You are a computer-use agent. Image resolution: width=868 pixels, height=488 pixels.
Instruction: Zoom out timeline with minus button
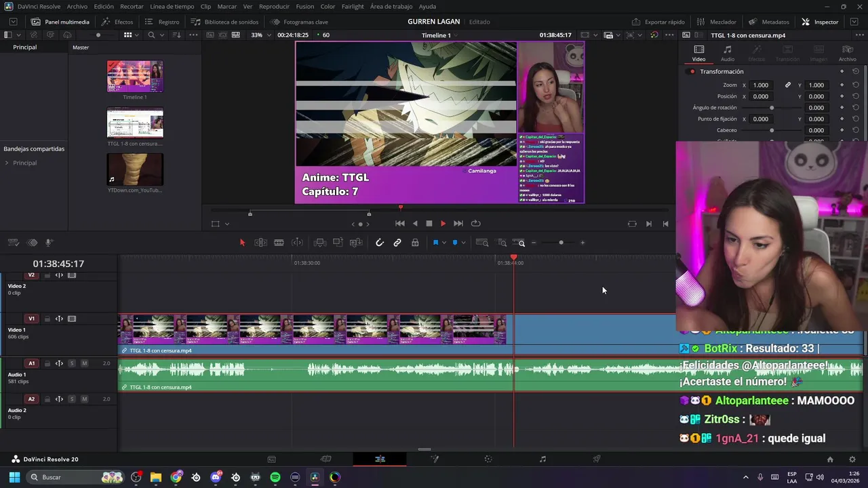click(534, 243)
